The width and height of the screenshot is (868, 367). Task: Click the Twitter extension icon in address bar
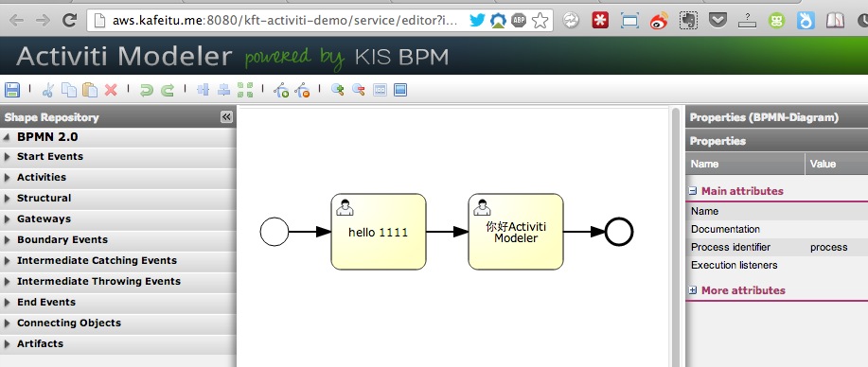point(477,21)
